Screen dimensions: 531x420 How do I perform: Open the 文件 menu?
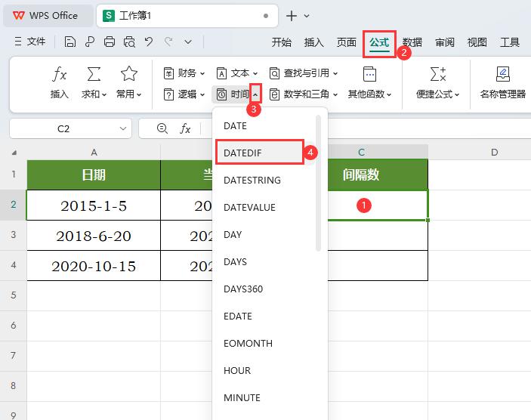[x=29, y=42]
